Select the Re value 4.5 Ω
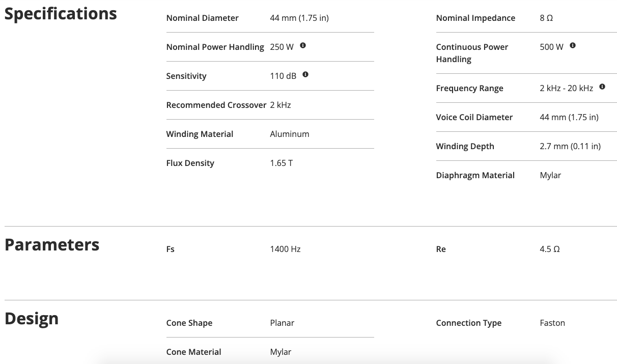This screenshot has height=364, width=617. click(550, 249)
